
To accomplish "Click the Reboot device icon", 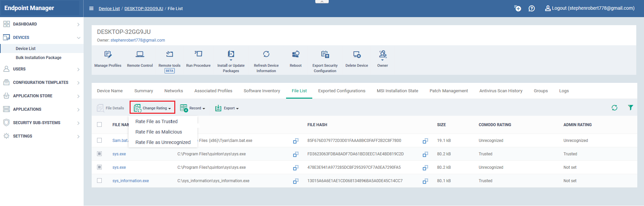I will (x=296, y=54).
